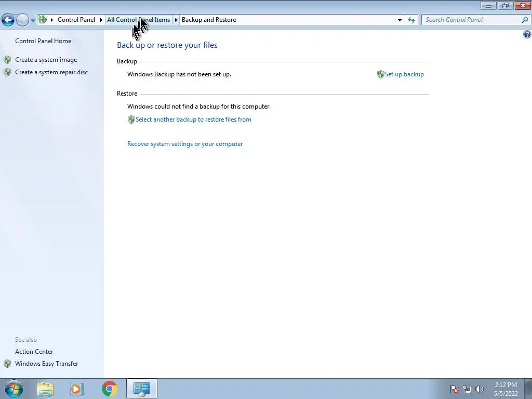Click text 'Windows Backup has not been set up.'
The width and height of the screenshot is (532, 399).
coord(179,74)
